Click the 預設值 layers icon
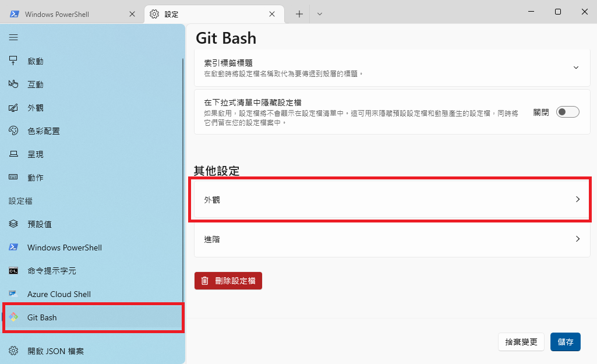Screen dimensions: 597x364 pyautogui.click(x=13, y=224)
